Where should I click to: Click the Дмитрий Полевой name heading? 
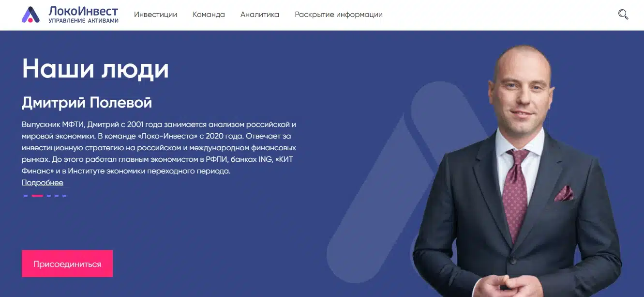87,103
